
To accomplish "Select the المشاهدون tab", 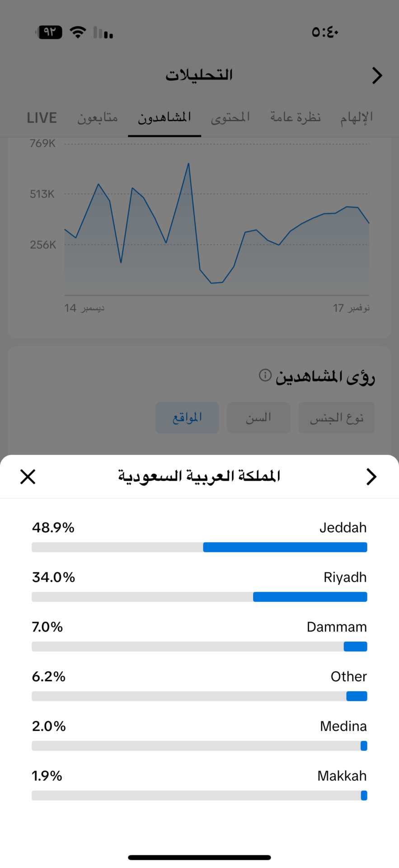I will tap(164, 118).
